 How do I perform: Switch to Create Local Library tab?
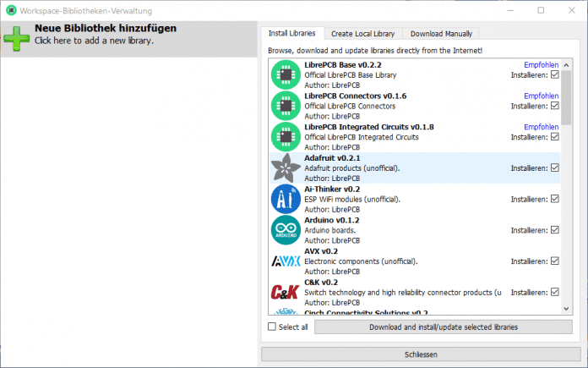pos(362,33)
